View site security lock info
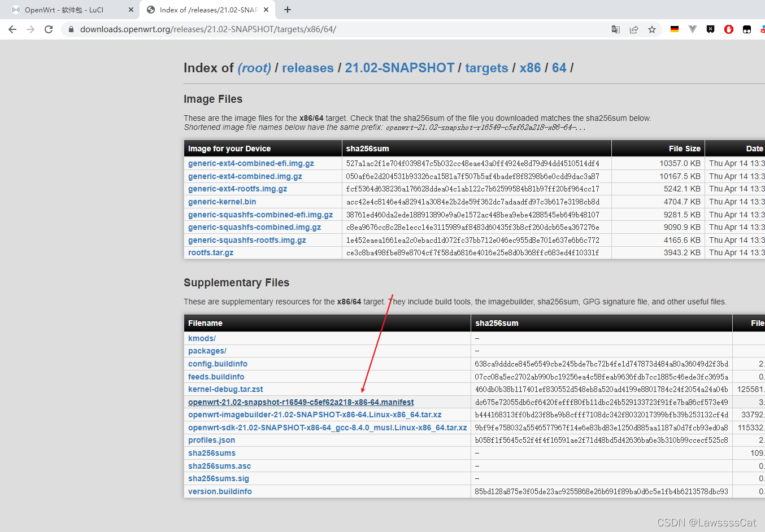Viewport: 765px width, 532px height. pyautogui.click(x=71, y=29)
